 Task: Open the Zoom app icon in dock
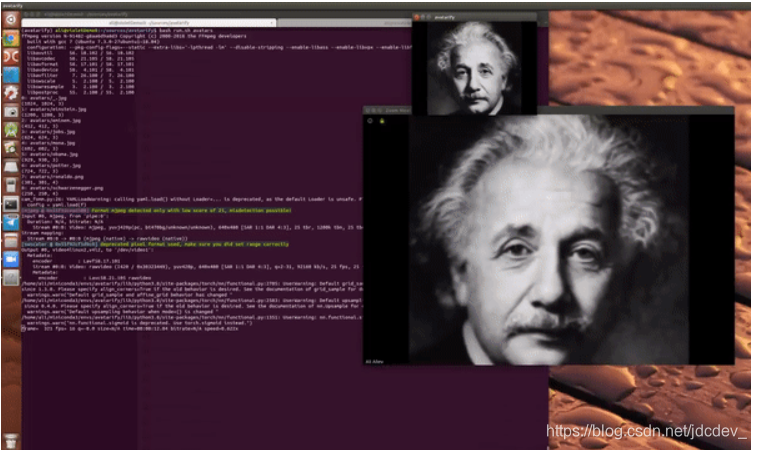click(11, 259)
